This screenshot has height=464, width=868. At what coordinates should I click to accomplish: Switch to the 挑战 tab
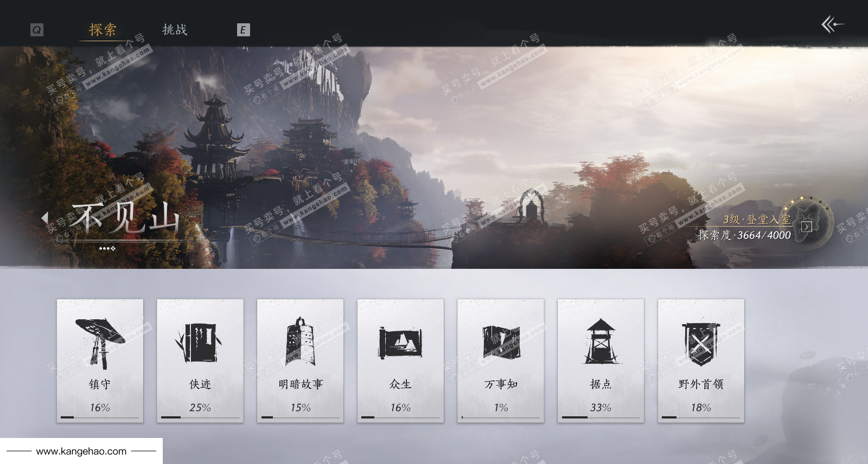[175, 30]
